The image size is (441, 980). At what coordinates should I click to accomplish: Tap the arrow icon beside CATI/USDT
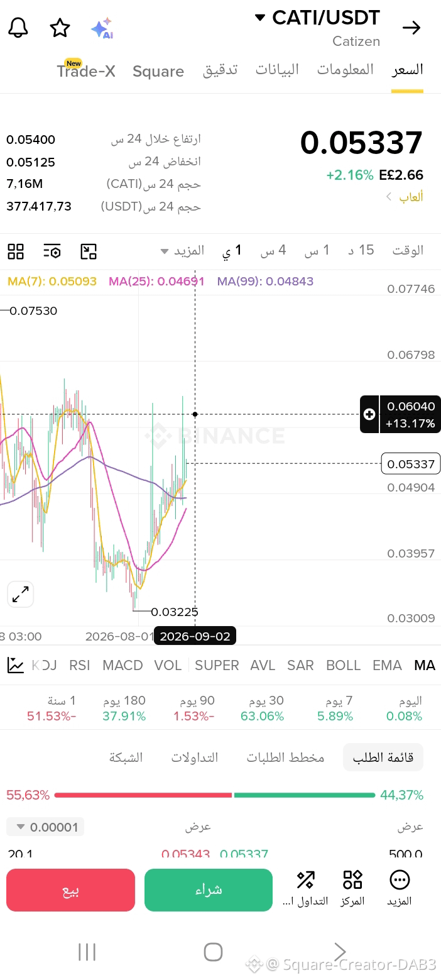411,28
